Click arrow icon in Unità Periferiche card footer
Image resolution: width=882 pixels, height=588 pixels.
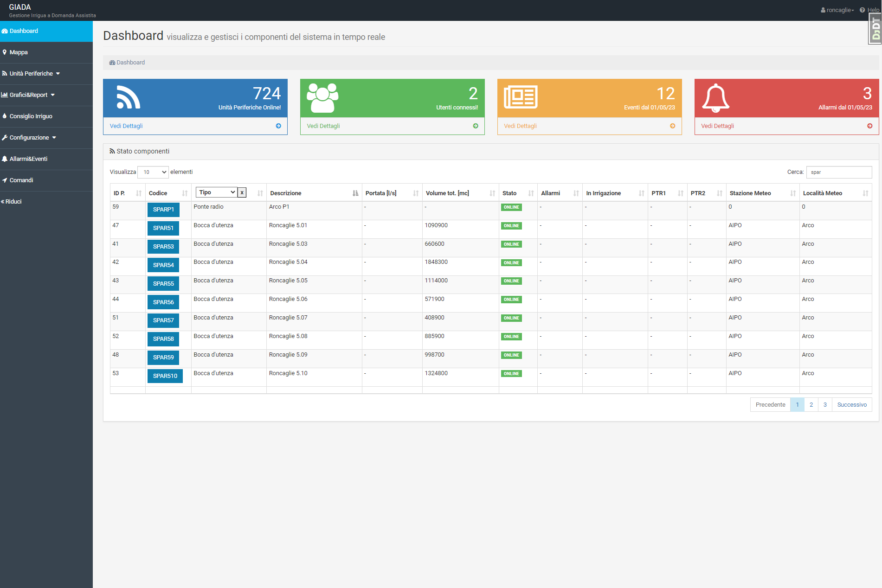pyautogui.click(x=278, y=126)
